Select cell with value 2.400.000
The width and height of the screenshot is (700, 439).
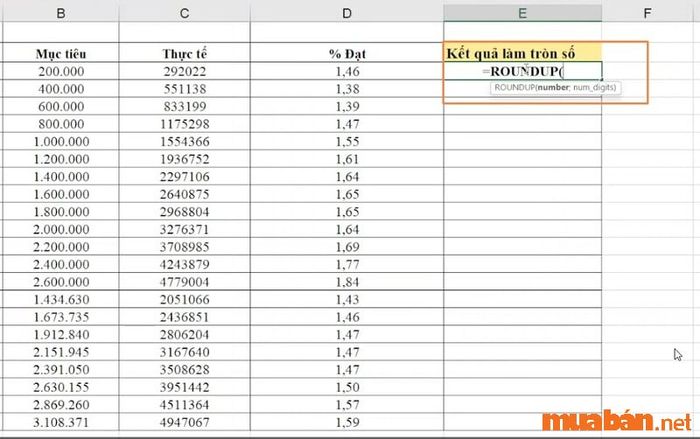coord(61,264)
